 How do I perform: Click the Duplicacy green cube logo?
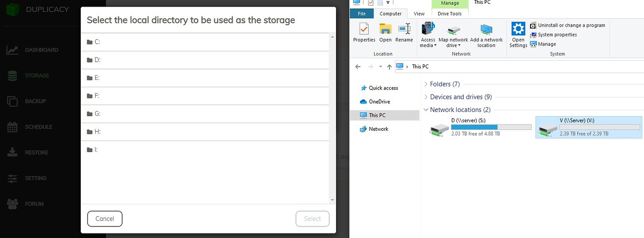[x=12, y=9]
